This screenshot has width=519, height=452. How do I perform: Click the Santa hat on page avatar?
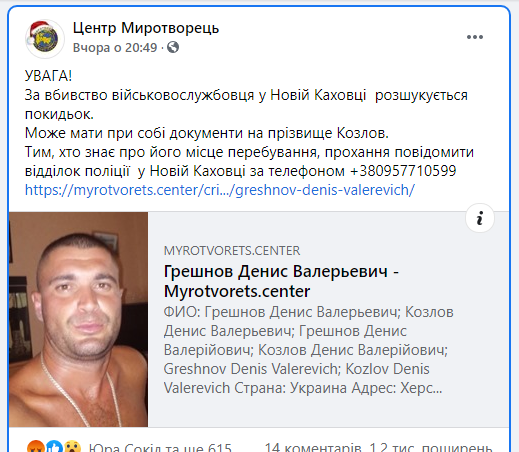[x=37, y=30]
